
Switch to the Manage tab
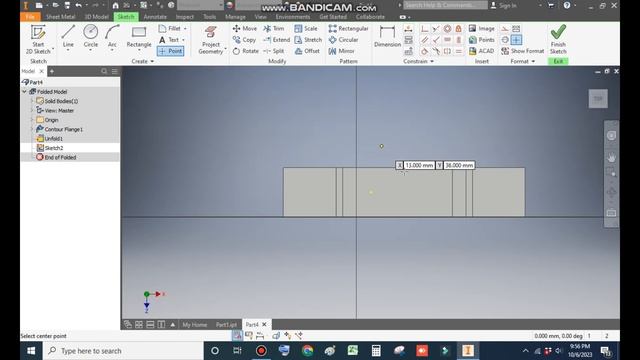[236, 17]
